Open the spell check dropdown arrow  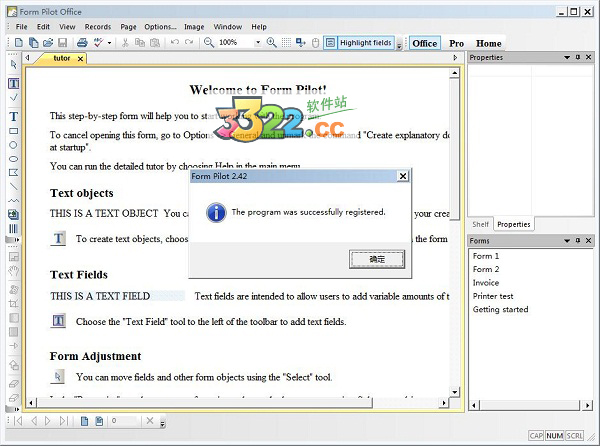[109, 42]
